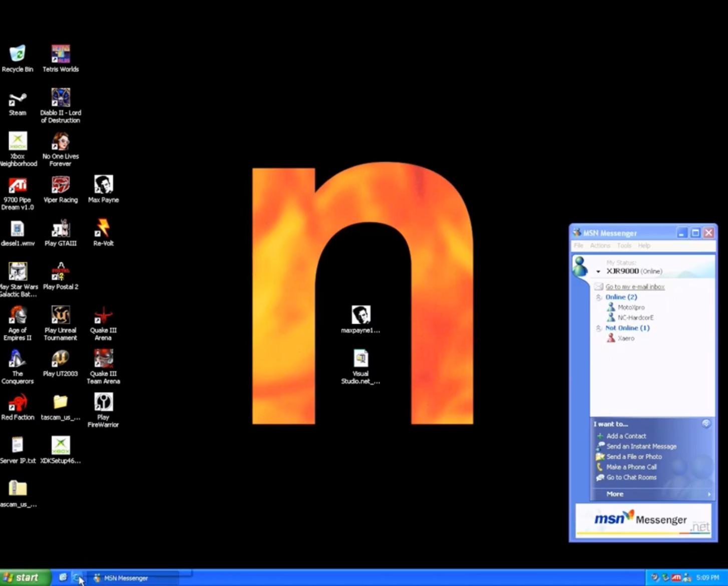Select the MotoXpro contact
Screen dimensions: 728x586
(631, 308)
